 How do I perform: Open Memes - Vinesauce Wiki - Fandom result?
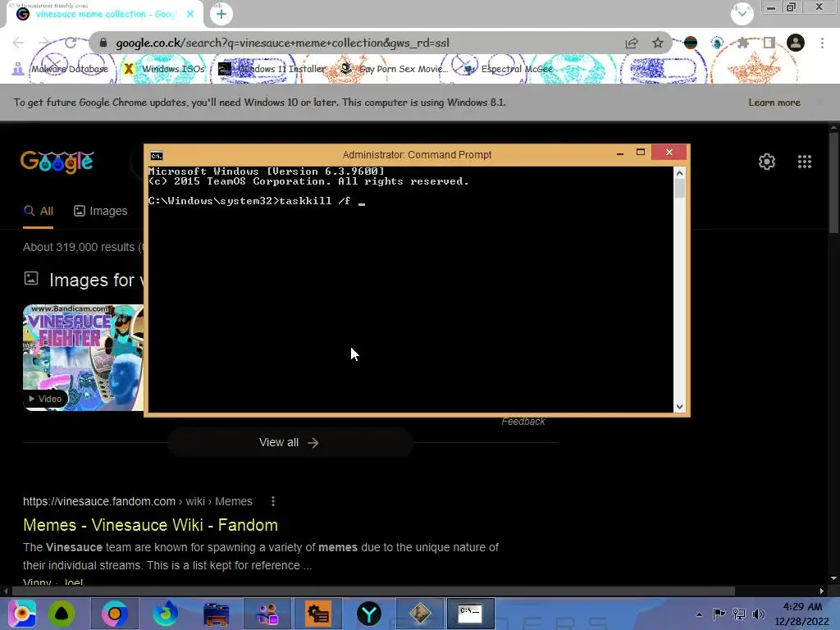pyautogui.click(x=151, y=525)
